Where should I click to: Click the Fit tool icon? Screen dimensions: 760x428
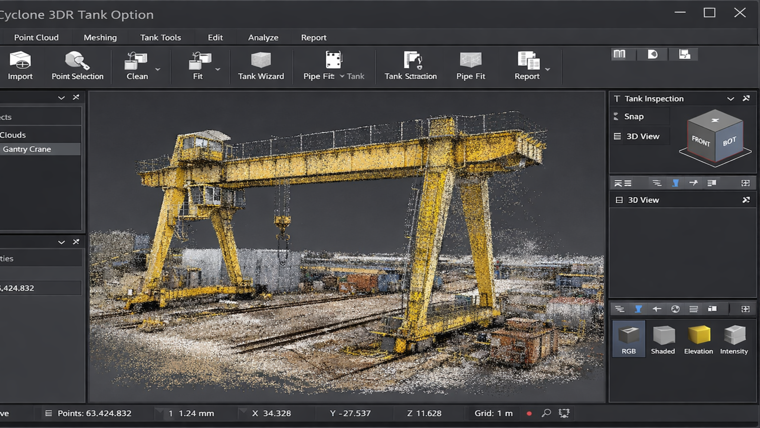(x=199, y=61)
